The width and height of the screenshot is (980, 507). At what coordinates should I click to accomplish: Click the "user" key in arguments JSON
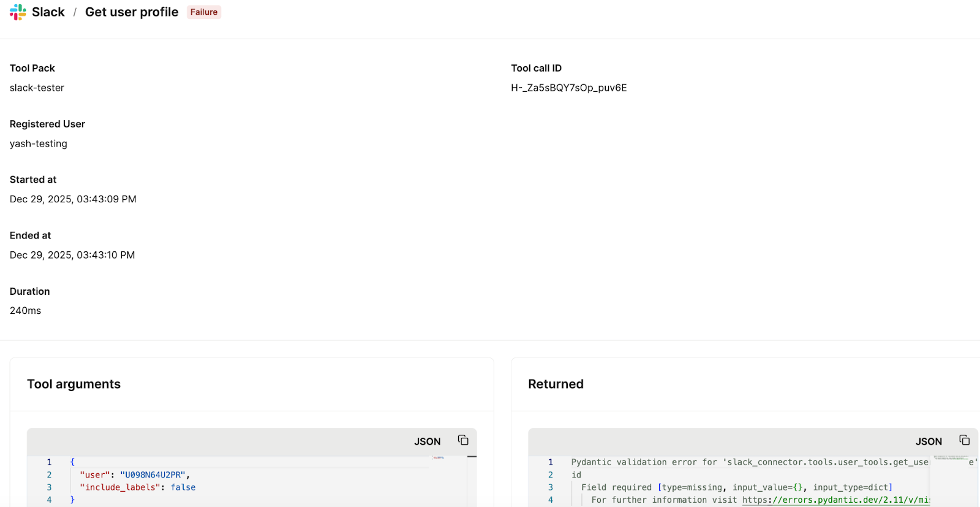tap(95, 475)
